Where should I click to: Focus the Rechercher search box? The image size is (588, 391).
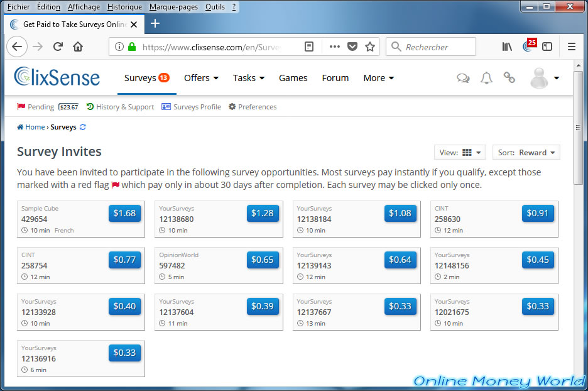[x=431, y=47]
